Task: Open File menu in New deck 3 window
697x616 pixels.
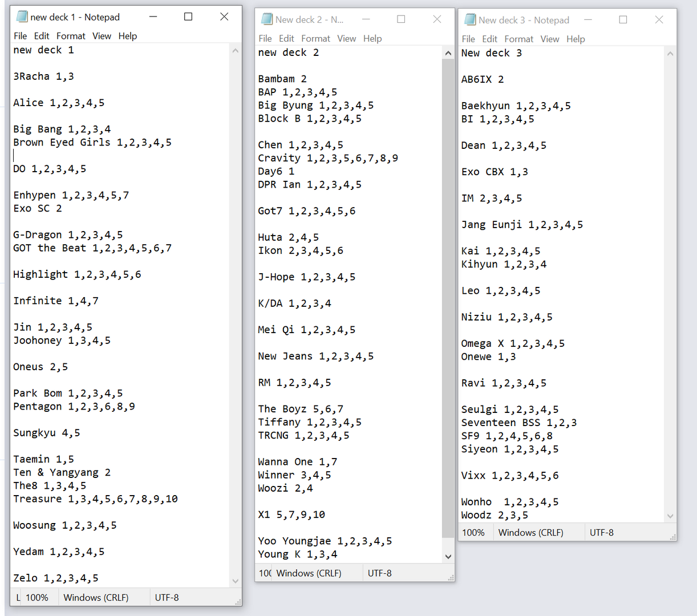Action: click(468, 39)
